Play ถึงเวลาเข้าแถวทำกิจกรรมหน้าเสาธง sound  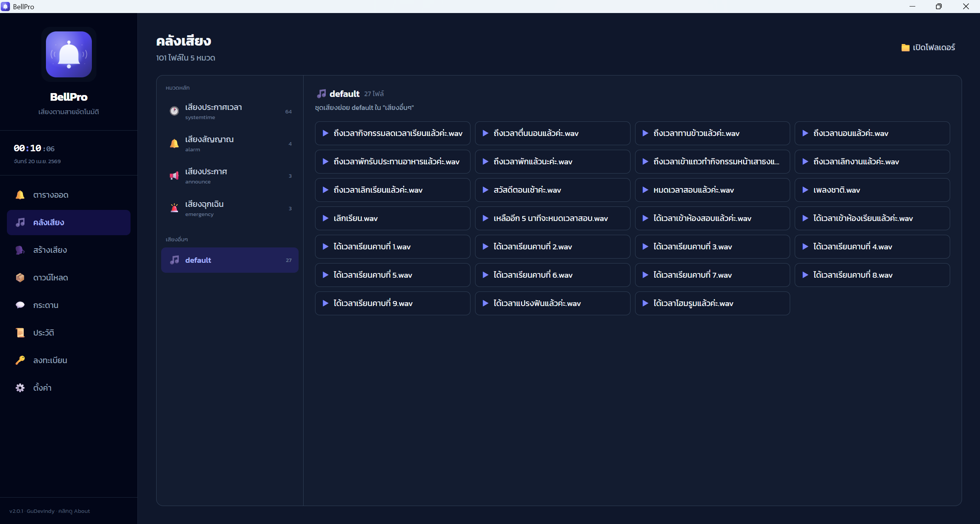pos(712,162)
